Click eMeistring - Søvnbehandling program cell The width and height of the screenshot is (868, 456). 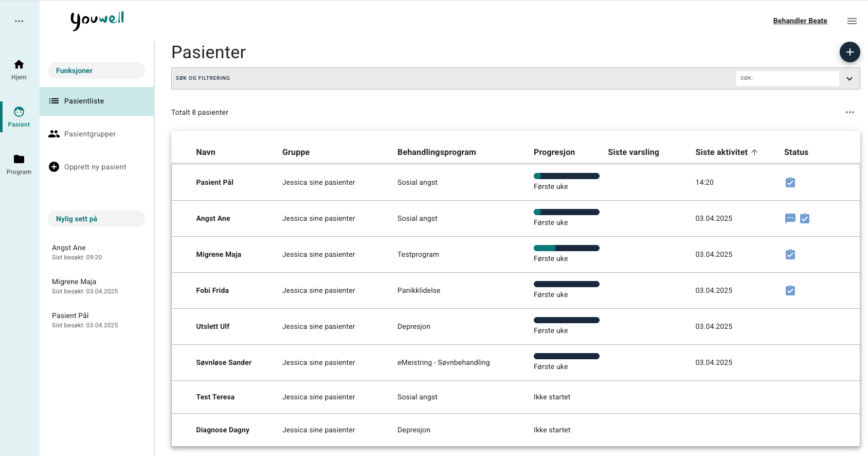443,362
